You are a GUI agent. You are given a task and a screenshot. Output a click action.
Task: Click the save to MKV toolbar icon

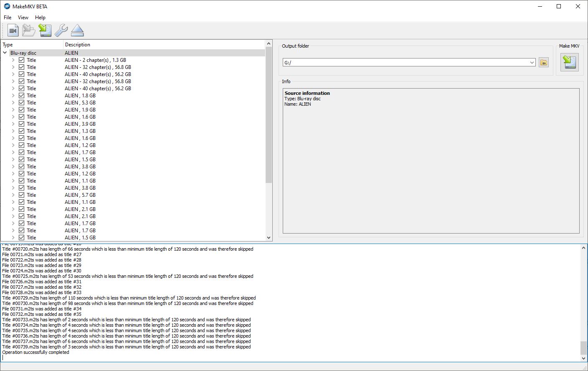tap(45, 30)
